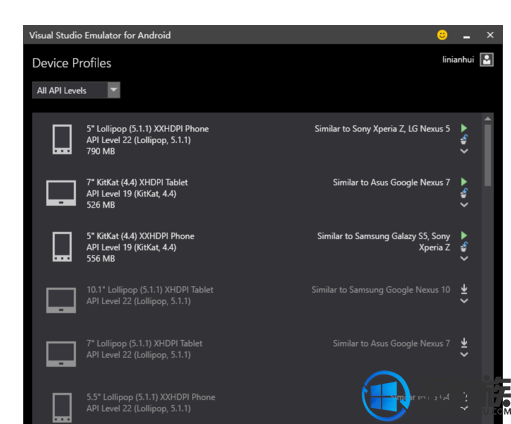Run the 5" KitKat XXHDPI Phone emulator
Screen dimensions: 511x424
coord(464,235)
